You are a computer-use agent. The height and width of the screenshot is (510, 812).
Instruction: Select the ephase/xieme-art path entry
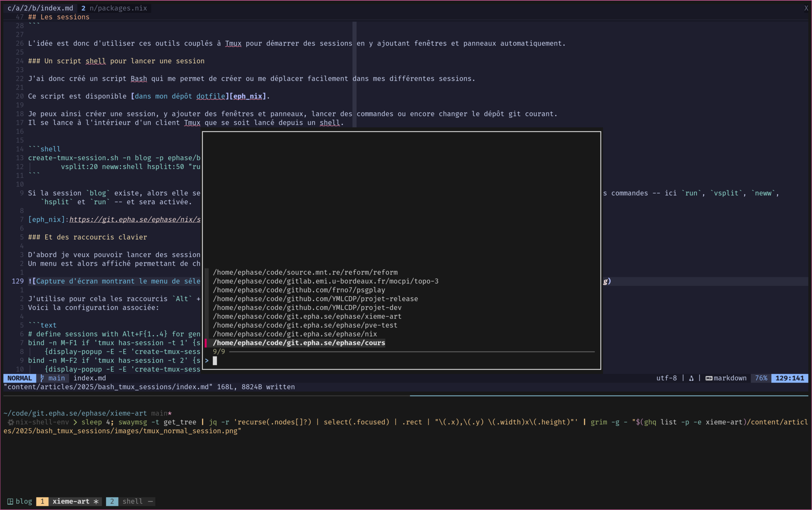307,316
